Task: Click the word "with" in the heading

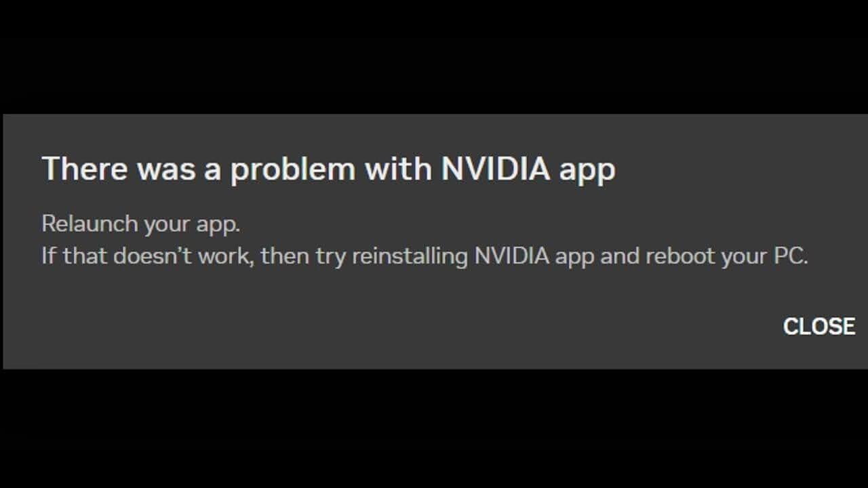Action: (398, 169)
